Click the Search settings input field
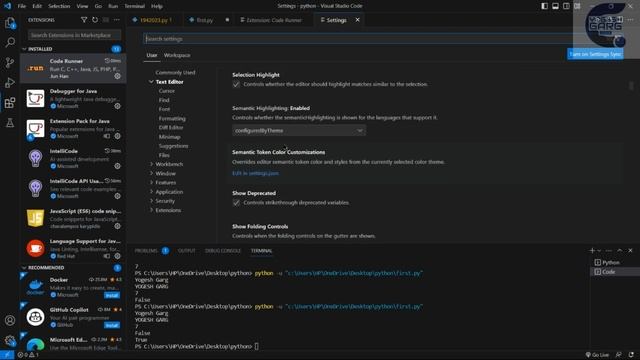Screen dimensions: 640x360 tap(359, 39)
